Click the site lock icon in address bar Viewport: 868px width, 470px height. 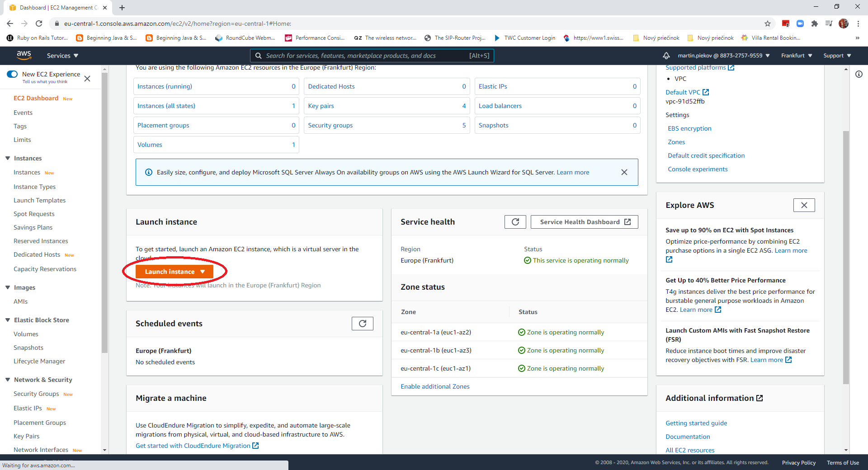(x=57, y=23)
